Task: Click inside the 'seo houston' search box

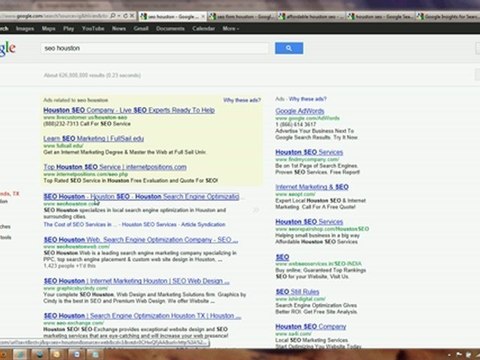Action: pyautogui.click(x=154, y=48)
